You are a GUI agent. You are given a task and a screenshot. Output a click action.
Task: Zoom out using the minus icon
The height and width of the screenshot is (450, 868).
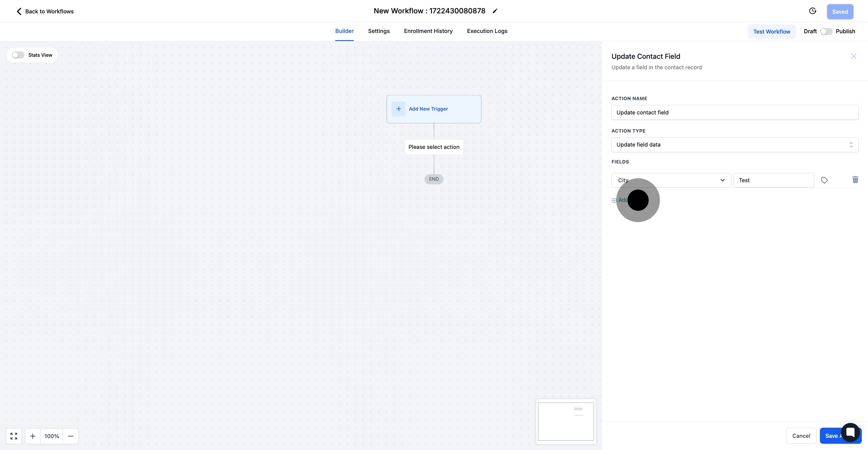click(x=71, y=436)
